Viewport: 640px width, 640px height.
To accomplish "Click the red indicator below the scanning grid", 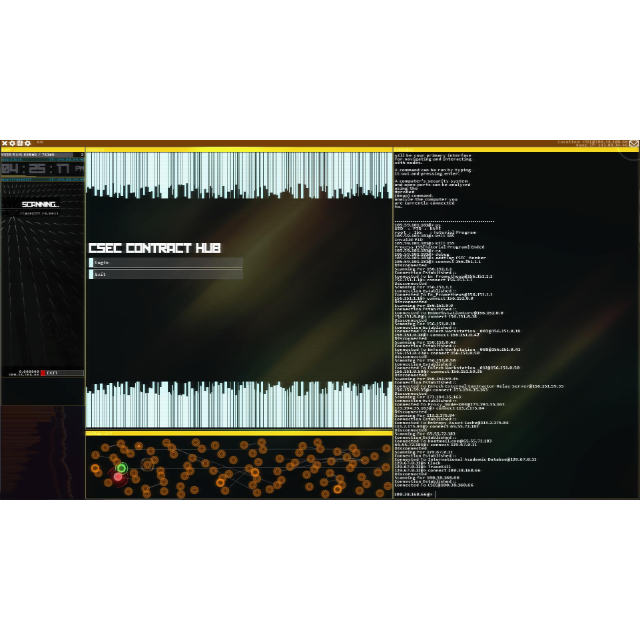I will (43, 373).
